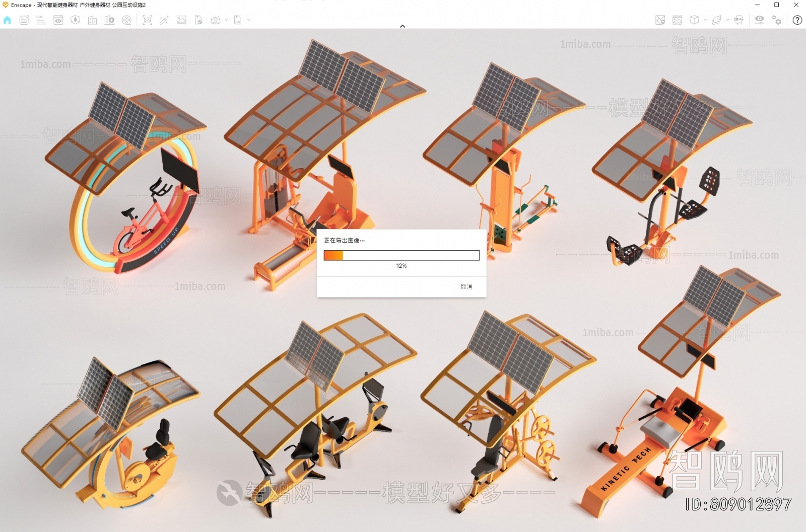Expand the EXE export dropdown arrow

click(x=249, y=20)
